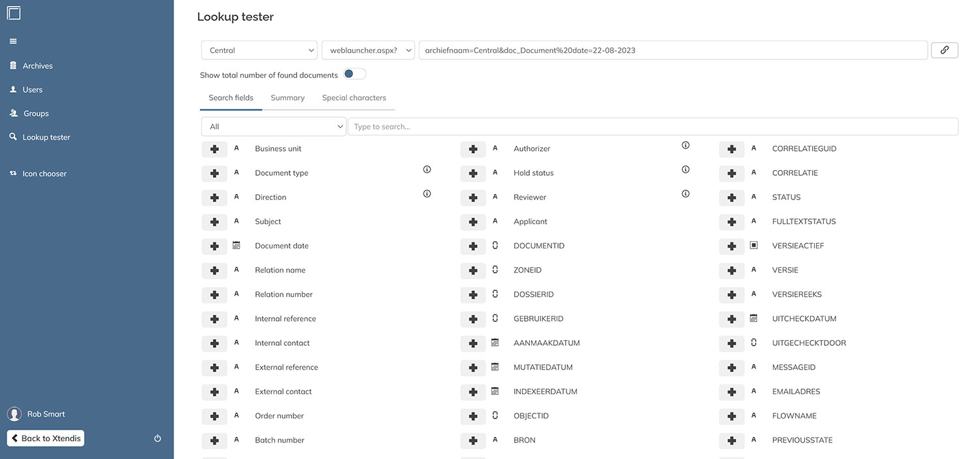Add the BRON field
The width and height of the screenshot is (980, 459).
(473, 441)
